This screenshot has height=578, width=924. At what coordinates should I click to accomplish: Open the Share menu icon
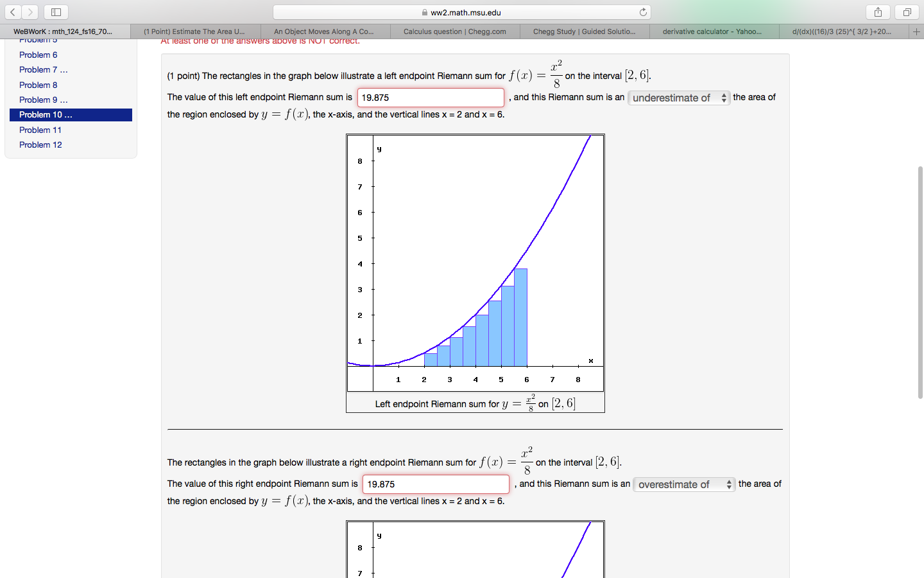pyautogui.click(x=878, y=12)
